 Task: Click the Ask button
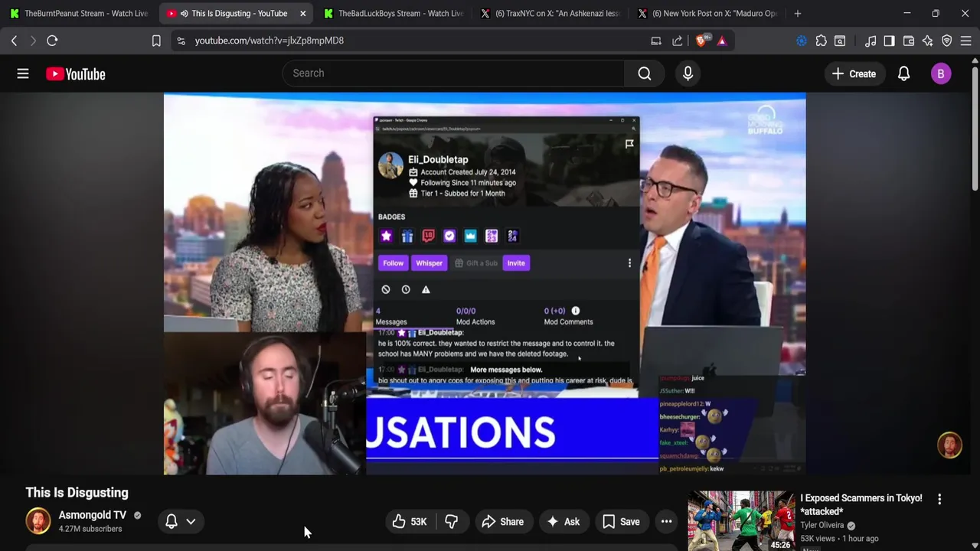pos(563,522)
